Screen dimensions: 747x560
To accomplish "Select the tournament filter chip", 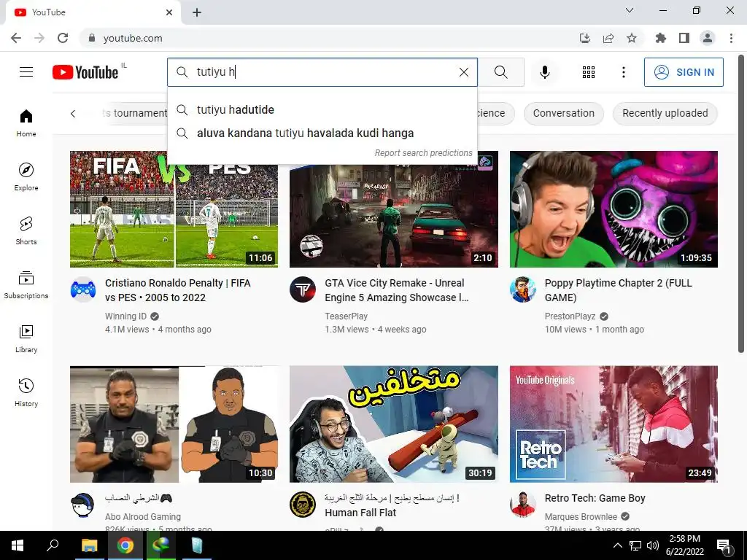I will [133, 113].
